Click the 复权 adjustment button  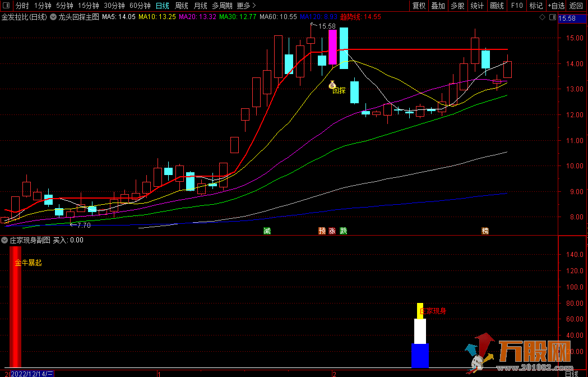coord(419,6)
